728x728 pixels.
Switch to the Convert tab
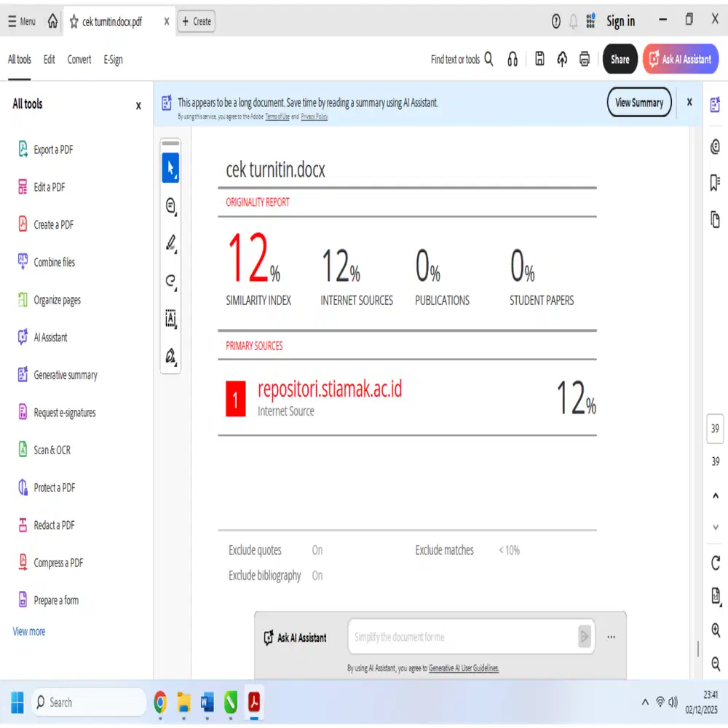[x=79, y=59]
